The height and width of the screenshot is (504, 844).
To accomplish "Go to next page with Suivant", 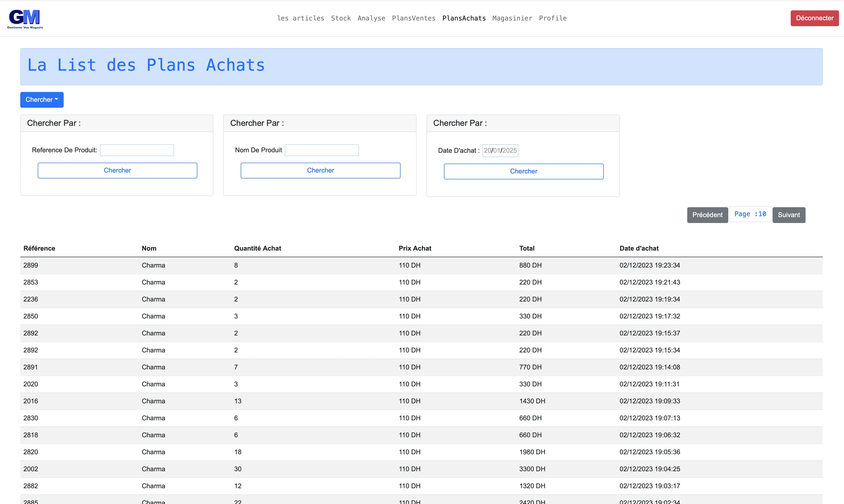I will 789,215.
